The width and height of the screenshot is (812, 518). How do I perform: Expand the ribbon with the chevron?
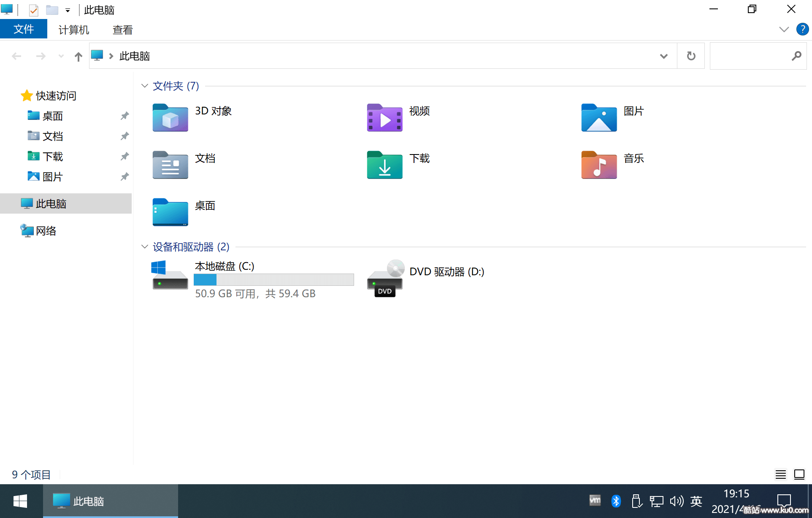pyautogui.click(x=784, y=29)
